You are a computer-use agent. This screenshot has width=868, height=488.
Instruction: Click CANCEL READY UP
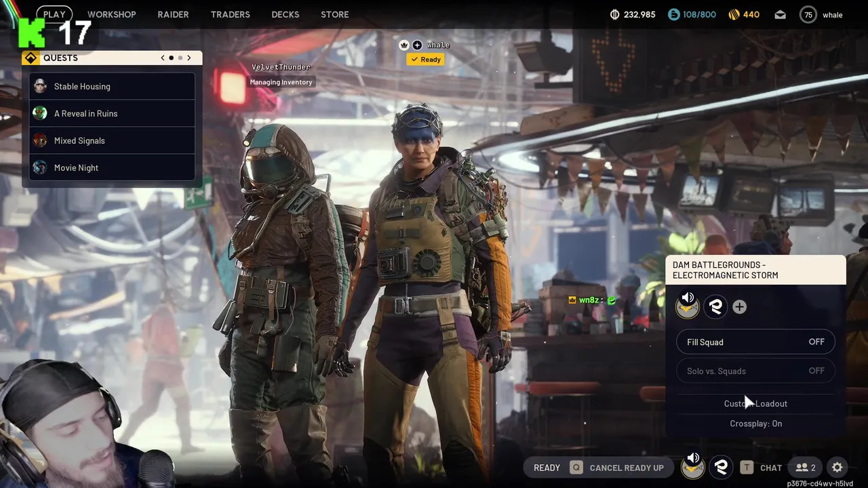[x=627, y=468]
